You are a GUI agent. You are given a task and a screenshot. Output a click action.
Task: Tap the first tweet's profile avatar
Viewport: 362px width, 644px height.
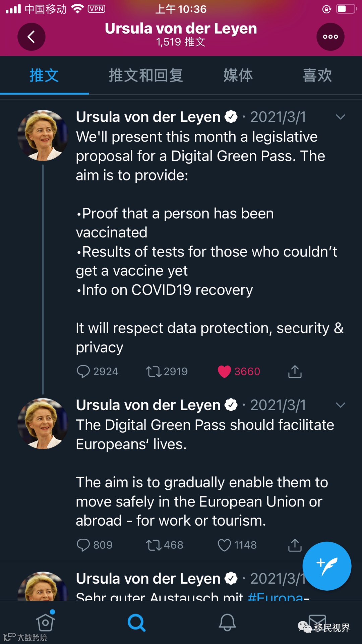click(43, 136)
